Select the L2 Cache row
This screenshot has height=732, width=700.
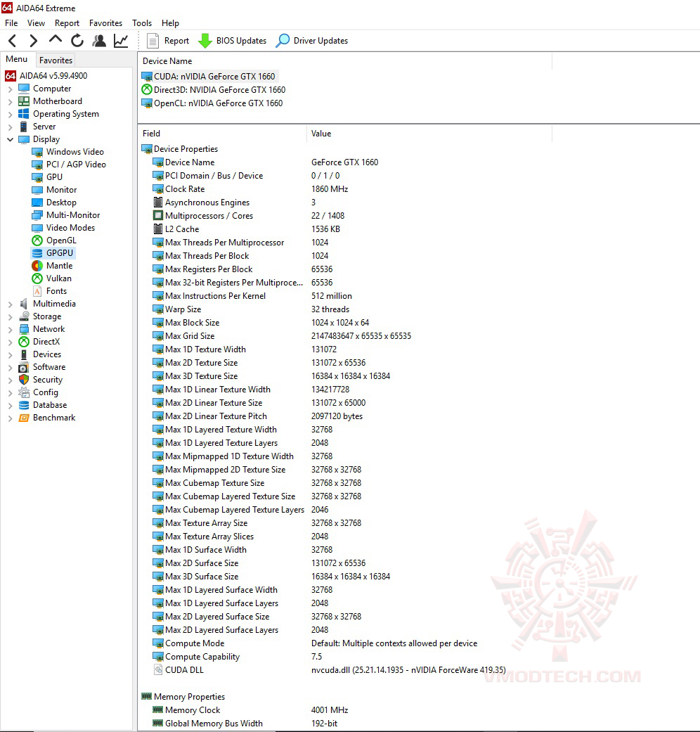tap(345, 229)
